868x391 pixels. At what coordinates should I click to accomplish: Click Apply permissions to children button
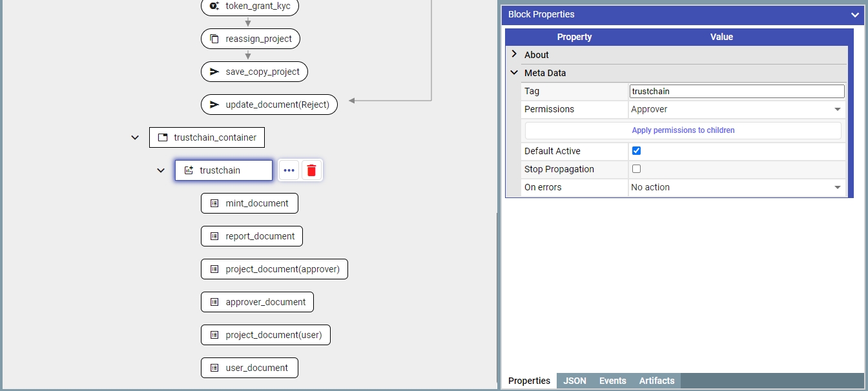click(x=683, y=130)
